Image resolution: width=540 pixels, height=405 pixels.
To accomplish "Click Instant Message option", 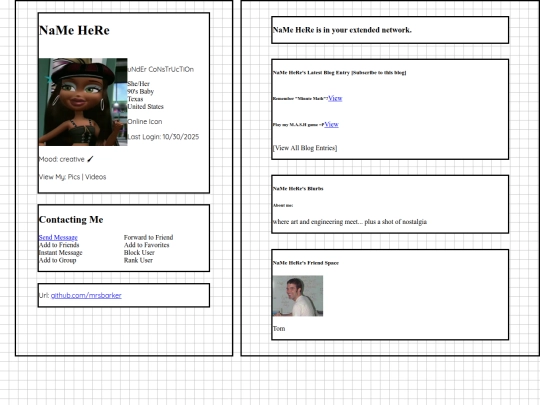I will tap(61, 252).
